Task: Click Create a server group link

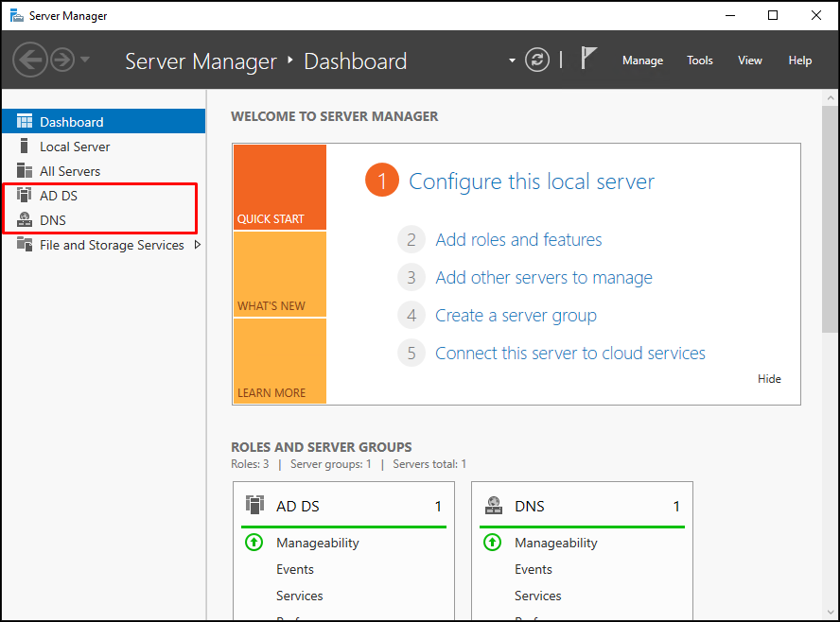Action: tap(516, 316)
